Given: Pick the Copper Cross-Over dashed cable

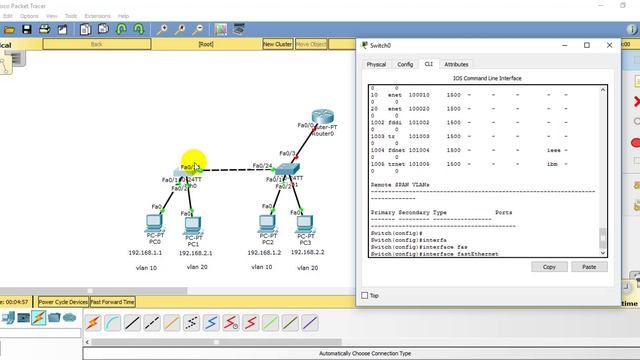Looking at the screenshot, I should [152, 323].
